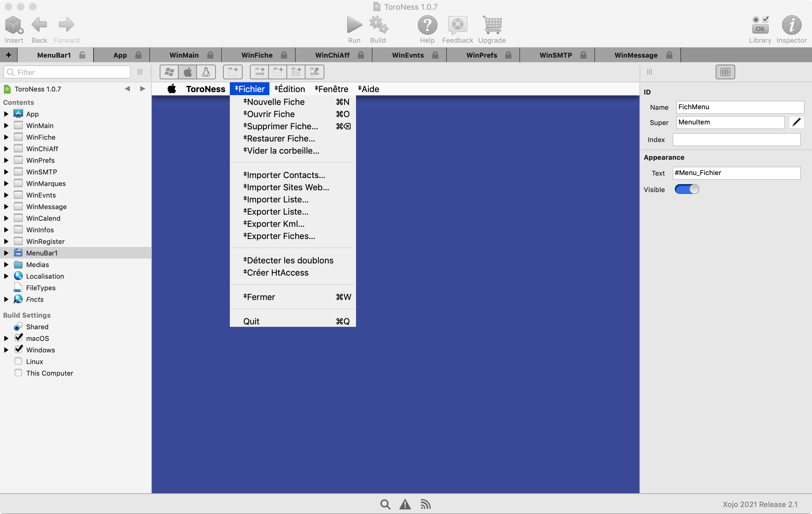
Task: Expand the Localisation folder
Action: (x=6, y=276)
